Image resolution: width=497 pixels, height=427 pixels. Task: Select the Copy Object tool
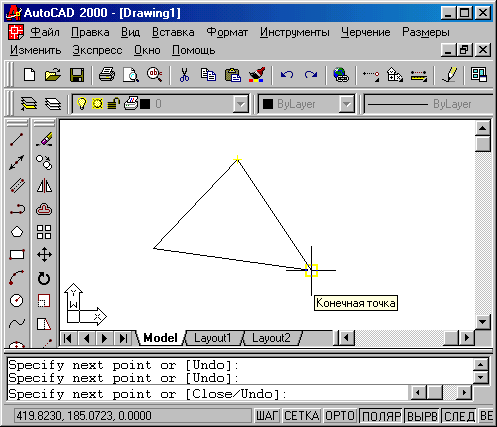pos(44,162)
